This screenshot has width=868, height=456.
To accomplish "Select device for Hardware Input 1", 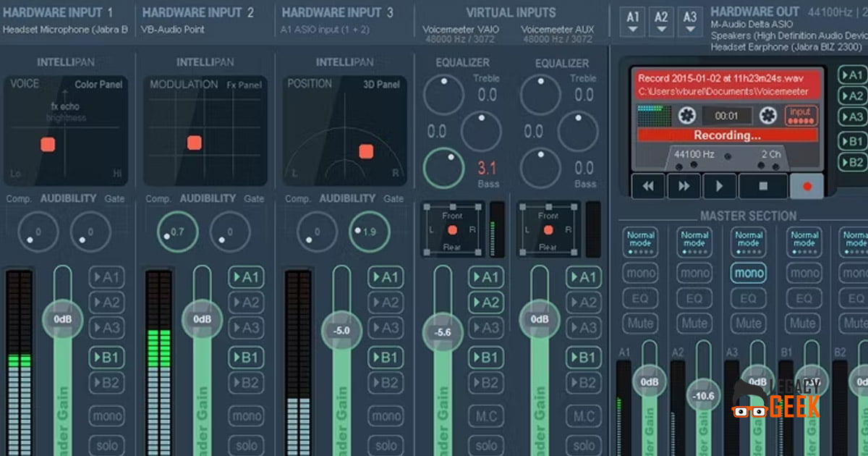I will (x=66, y=30).
